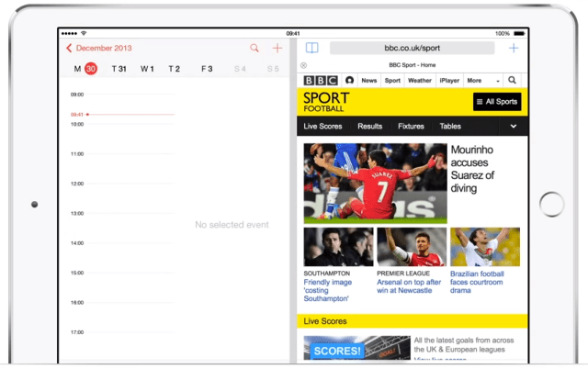Go back to December 2013 month view
Screen dimensions: 588x380
tap(99, 48)
